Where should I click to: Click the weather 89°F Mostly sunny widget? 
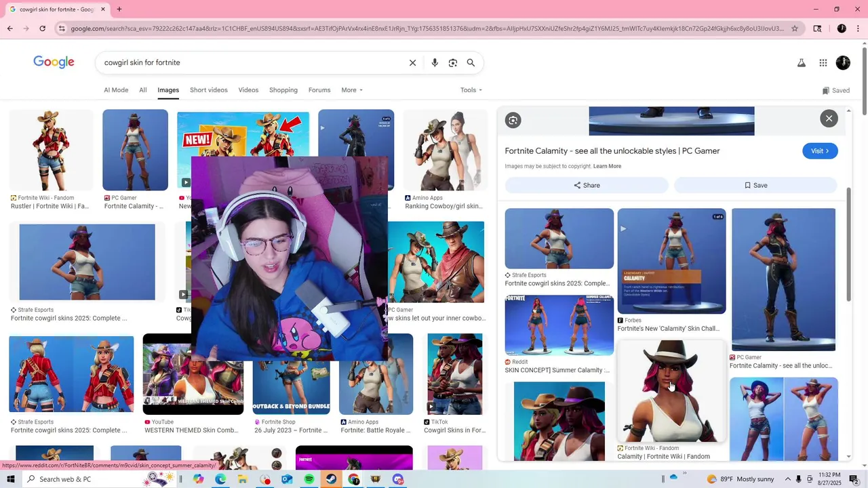click(x=740, y=479)
